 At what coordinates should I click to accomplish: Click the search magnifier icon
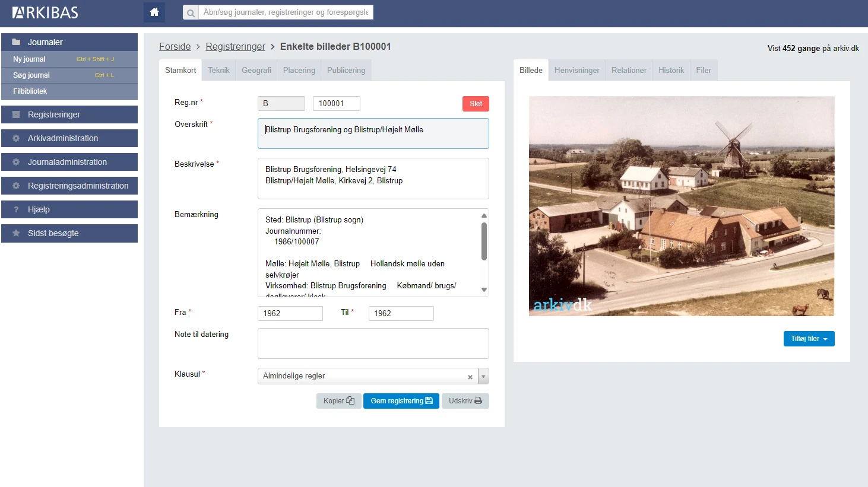[x=191, y=12]
